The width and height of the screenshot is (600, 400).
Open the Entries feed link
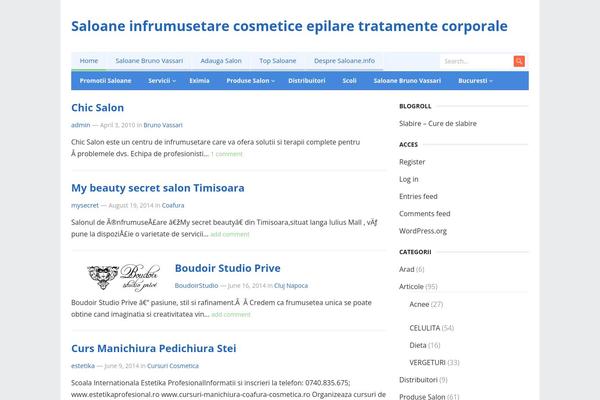coord(418,196)
